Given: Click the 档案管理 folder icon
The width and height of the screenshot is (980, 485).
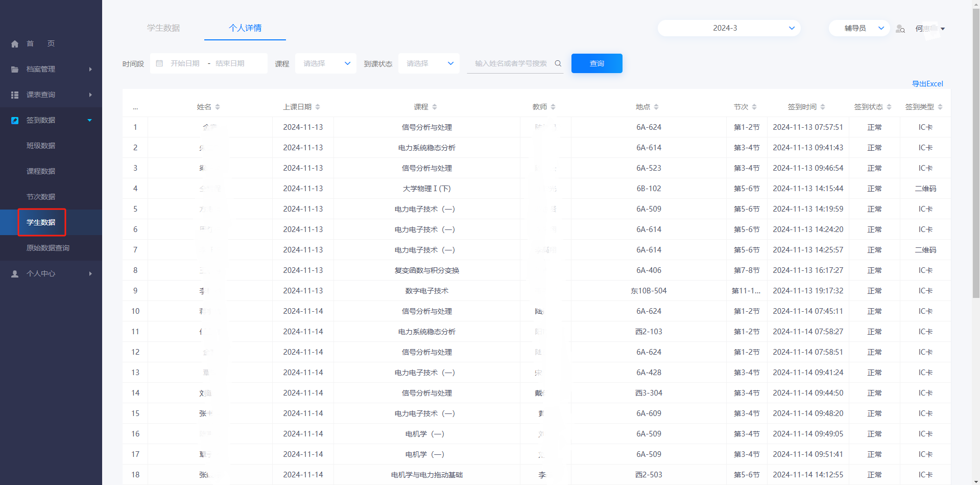Looking at the screenshot, I should click(15, 70).
